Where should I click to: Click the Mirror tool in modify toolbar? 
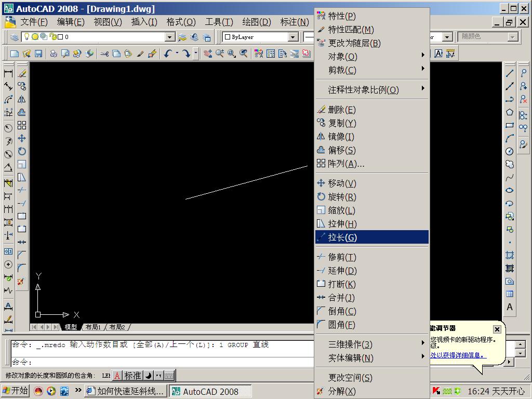click(x=22, y=99)
